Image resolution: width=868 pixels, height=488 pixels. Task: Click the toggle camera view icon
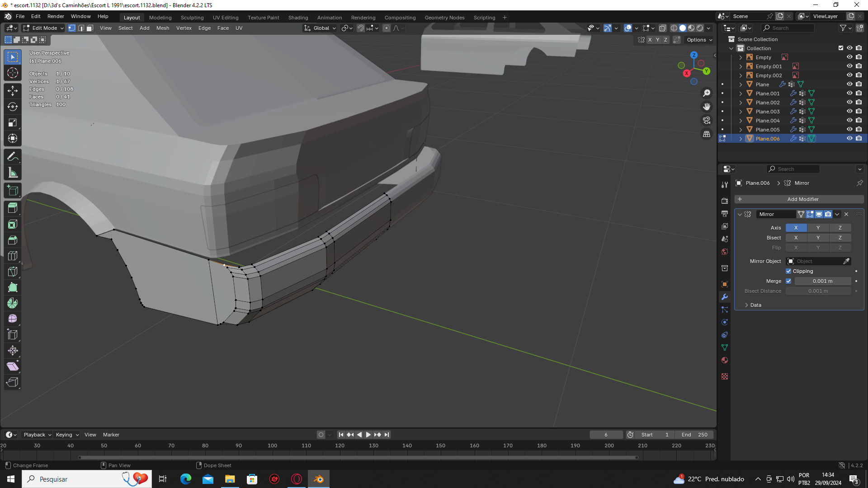(706, 120)
